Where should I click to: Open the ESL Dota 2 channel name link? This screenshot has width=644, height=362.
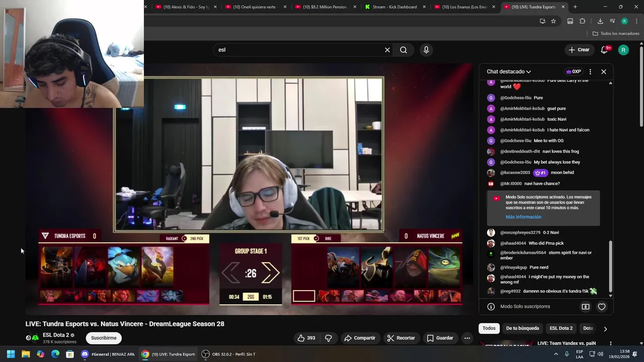coord(55,335)
